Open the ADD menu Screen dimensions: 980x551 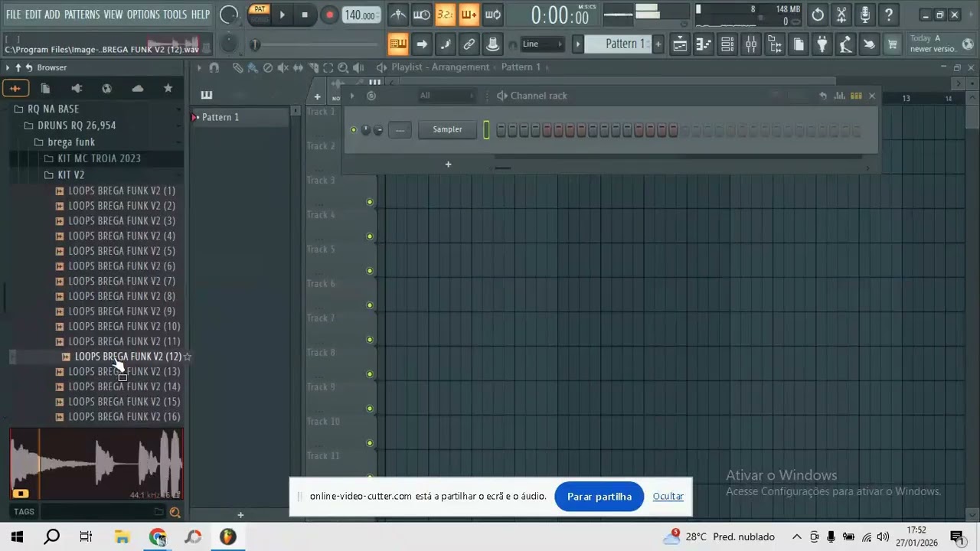point(52,15)
